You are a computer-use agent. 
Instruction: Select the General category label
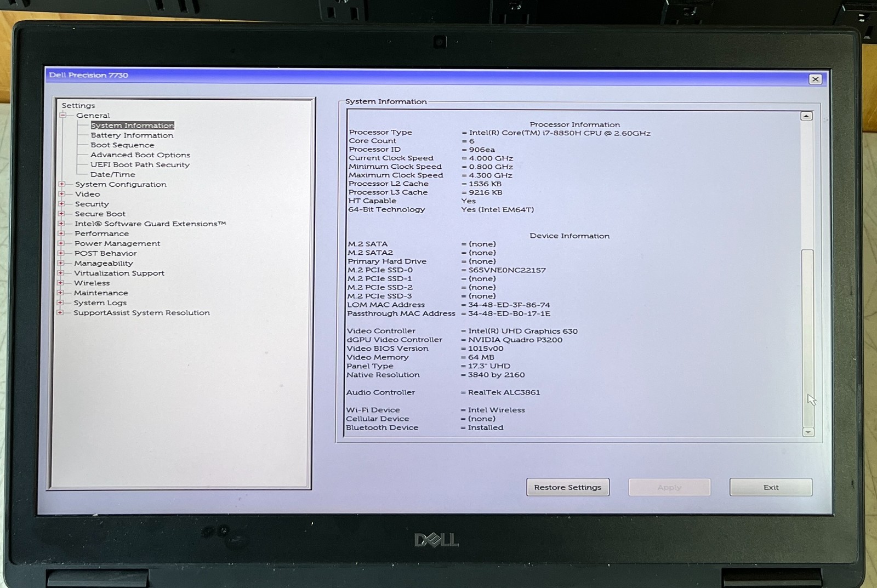93,116
